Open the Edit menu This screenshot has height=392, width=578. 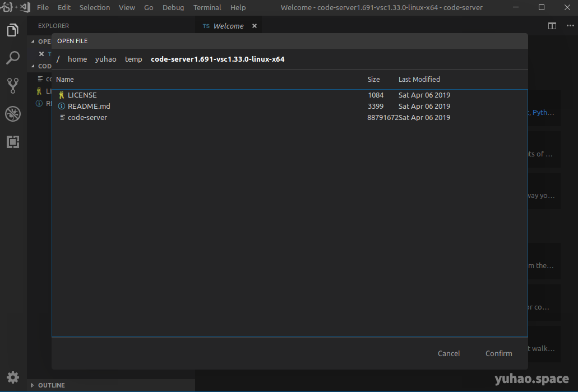[64, 7]
